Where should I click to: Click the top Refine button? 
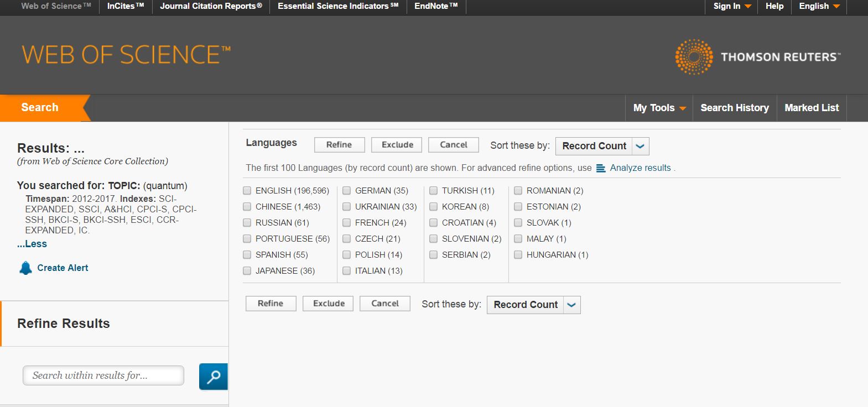click(x=339, y=145)
